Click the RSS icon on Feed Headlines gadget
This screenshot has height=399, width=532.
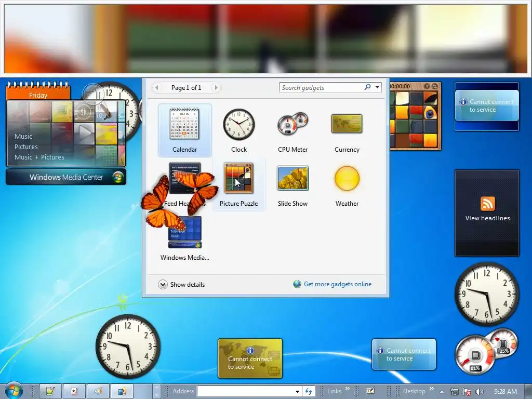[x=487, y=204]
